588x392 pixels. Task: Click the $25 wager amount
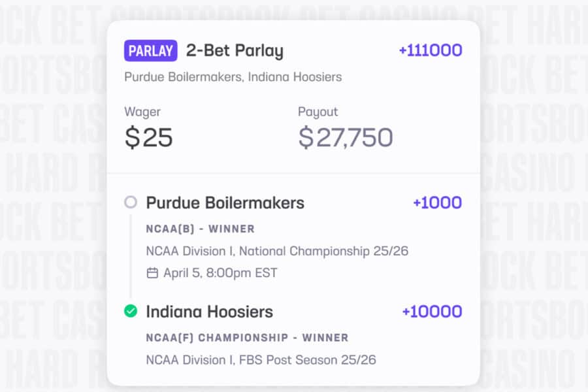click(148, 137)
